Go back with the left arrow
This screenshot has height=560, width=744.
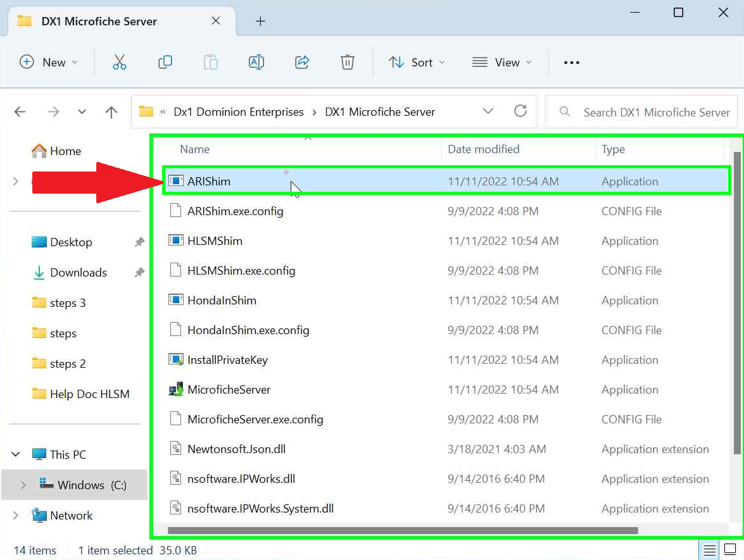(20, 112)
